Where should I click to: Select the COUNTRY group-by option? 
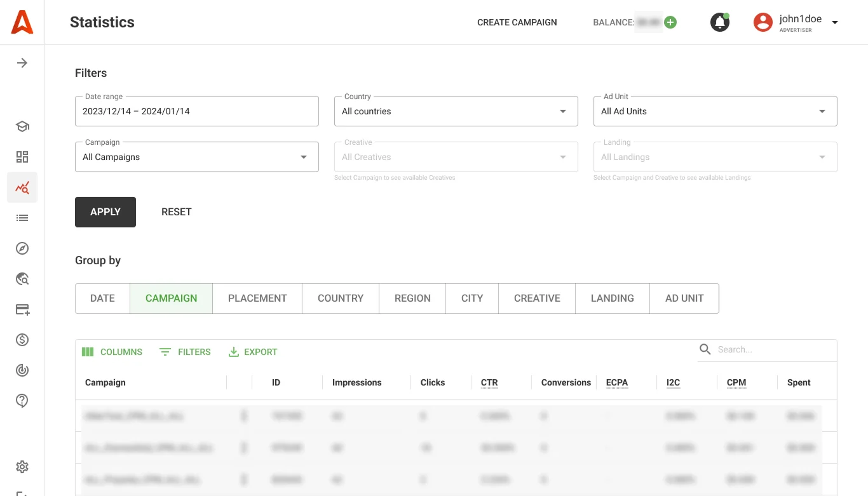(x=340, y=298)
